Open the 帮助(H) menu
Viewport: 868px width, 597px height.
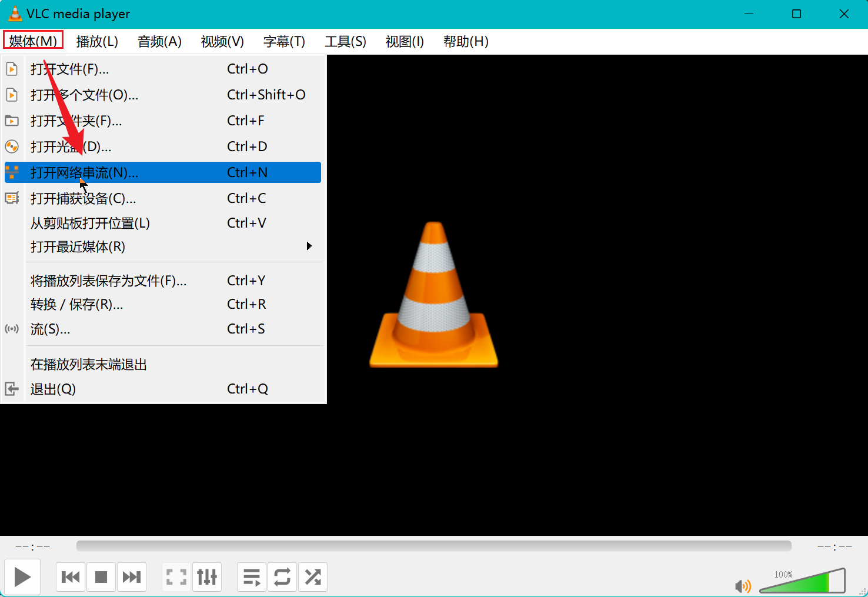coord(466,41)
